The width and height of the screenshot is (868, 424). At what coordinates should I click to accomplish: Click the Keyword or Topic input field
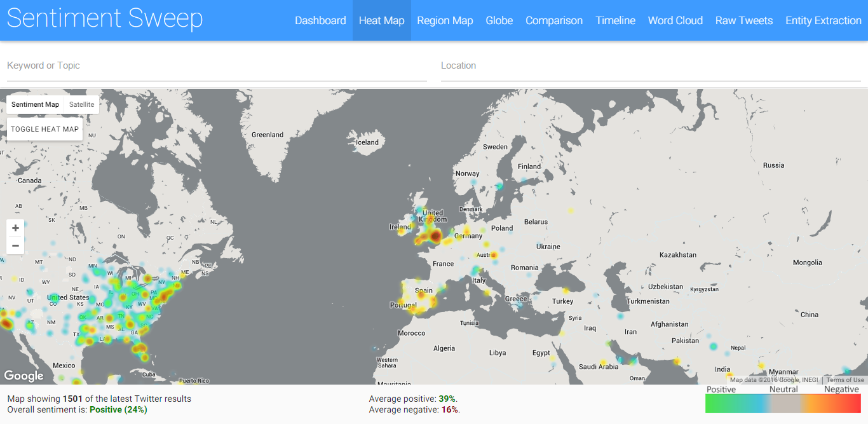point(216,66)
